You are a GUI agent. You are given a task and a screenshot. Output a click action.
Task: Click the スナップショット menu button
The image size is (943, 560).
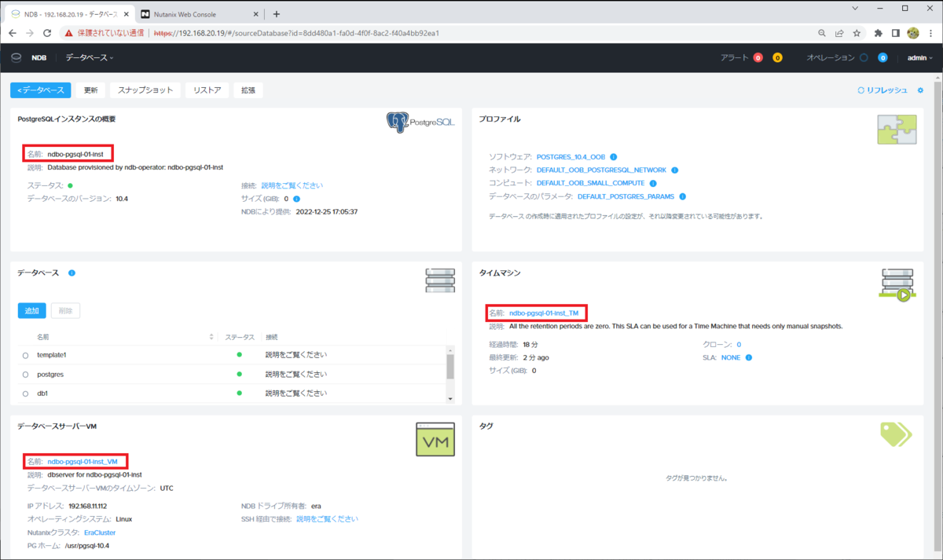pos(145,90)
